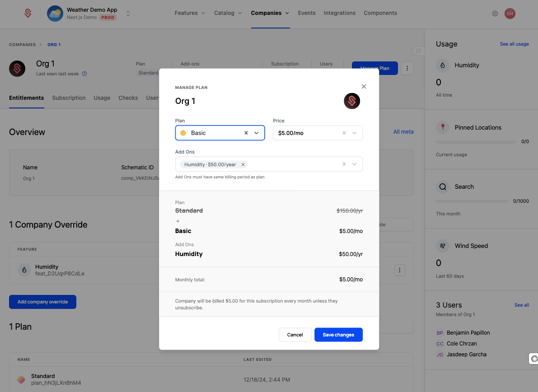The height and width of the screenshot is (392, 538).
Task: Expand the Add Ons dropdown arrow
Action: tap(355, 164)
